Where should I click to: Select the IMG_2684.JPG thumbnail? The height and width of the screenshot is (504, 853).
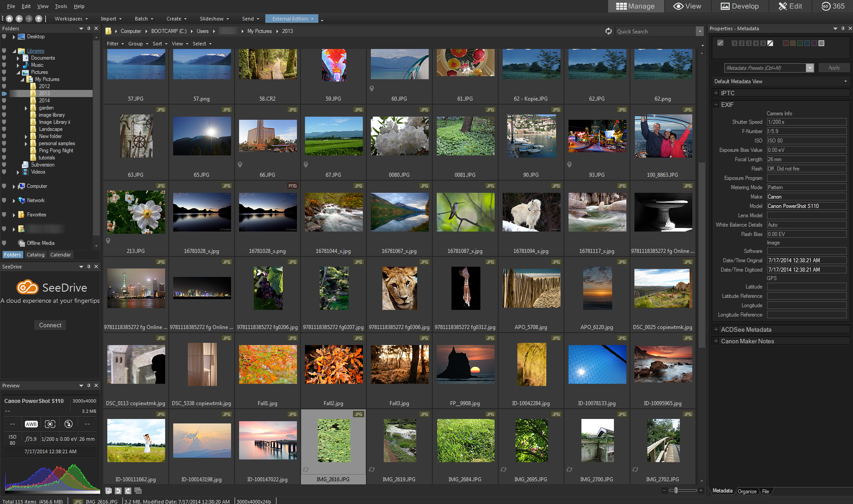coord(465,440)
